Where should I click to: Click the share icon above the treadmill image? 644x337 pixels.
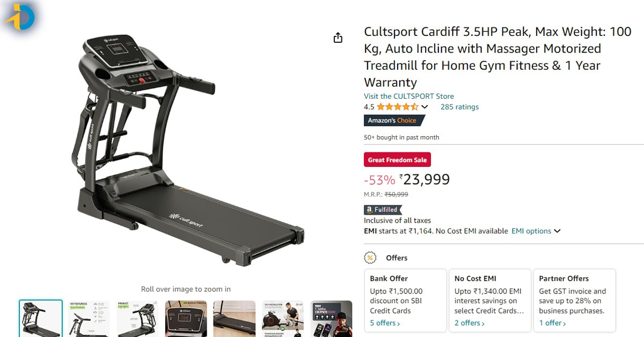(338, 38)
